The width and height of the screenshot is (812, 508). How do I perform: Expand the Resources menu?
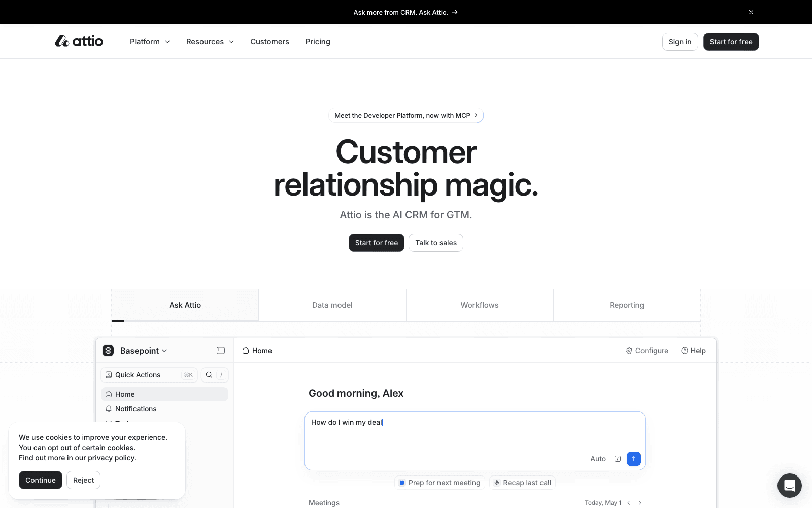click(210, 42)
